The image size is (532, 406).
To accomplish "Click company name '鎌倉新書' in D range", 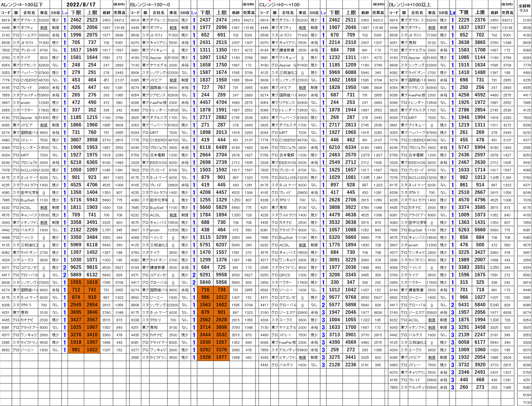I will [x=416, y=290].
